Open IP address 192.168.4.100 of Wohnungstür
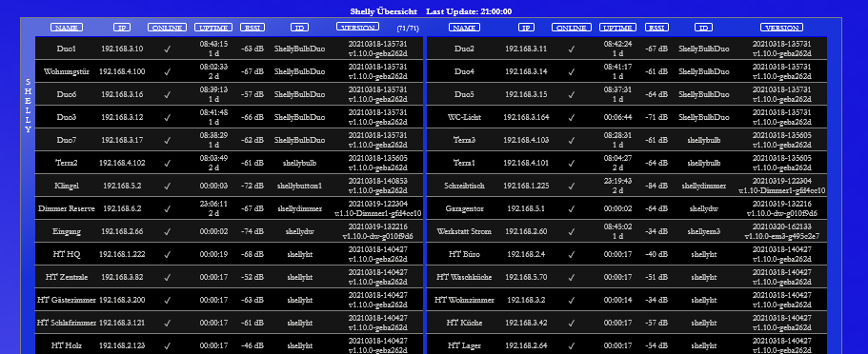This screenshot has height=354, width=868. click(x=122, y=71)
